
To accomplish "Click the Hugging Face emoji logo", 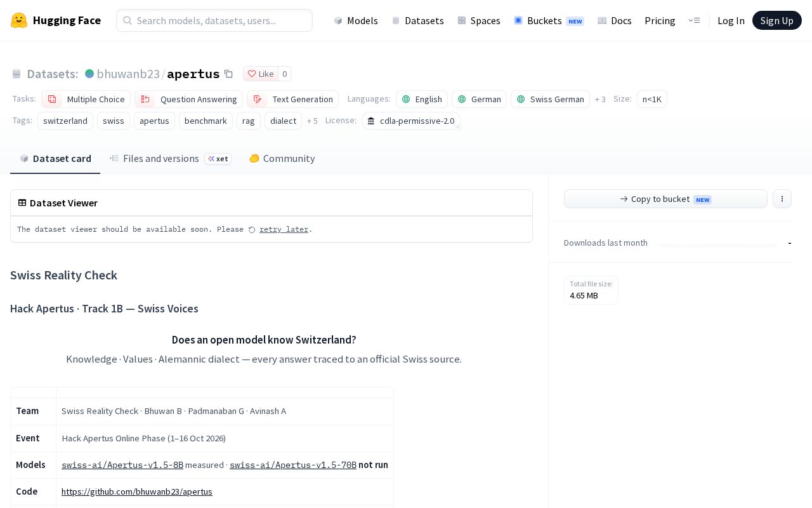I will tap(19, 20).
